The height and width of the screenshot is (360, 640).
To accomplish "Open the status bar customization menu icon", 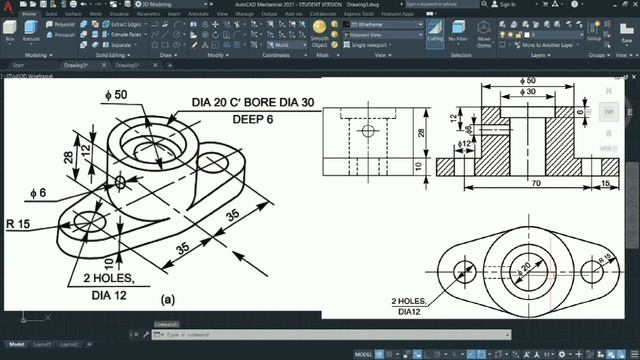I will tap(634, 354).
